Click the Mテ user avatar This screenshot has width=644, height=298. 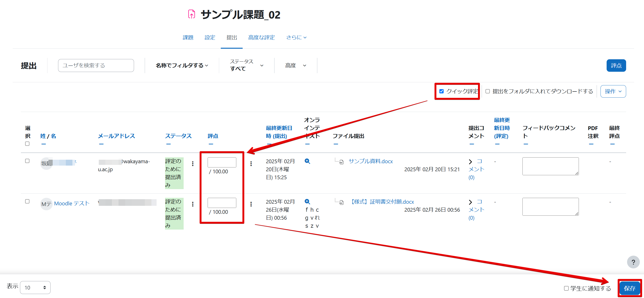tap(46, 204)
